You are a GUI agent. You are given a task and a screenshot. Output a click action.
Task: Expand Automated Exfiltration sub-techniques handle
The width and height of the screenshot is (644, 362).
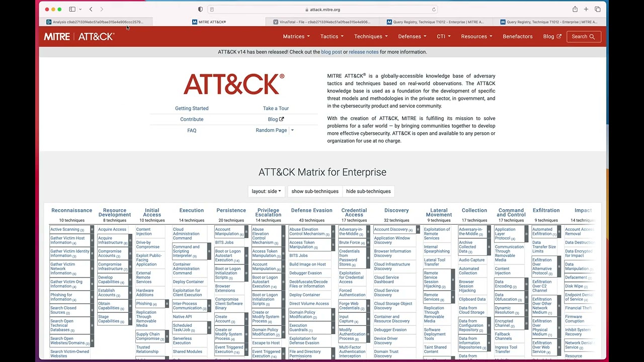(559, 232)
